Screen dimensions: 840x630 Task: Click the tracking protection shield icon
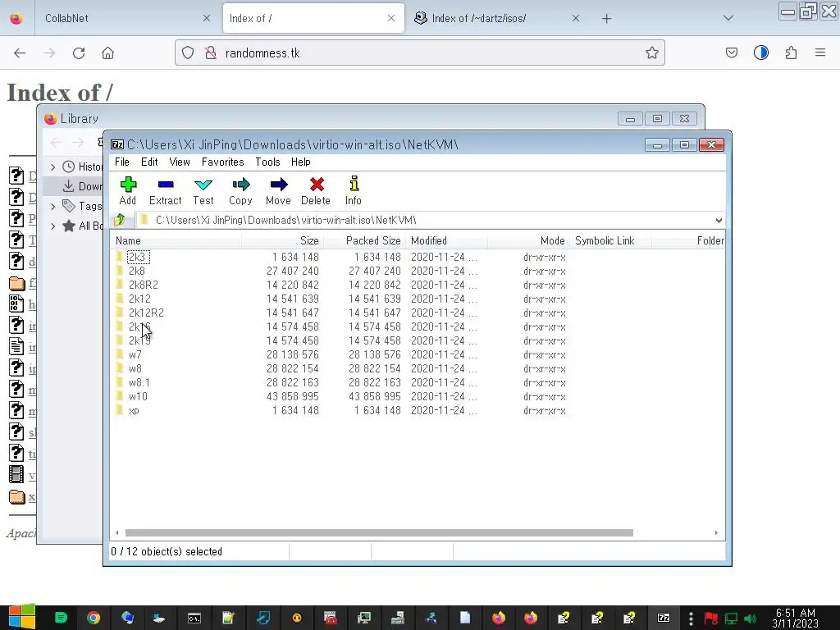coord(188,52)
